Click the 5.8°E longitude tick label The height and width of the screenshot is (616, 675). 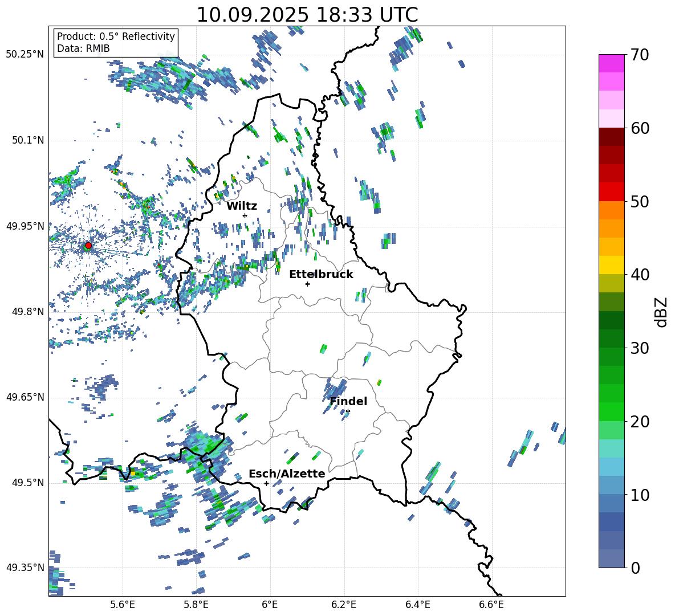pos(196,605)
